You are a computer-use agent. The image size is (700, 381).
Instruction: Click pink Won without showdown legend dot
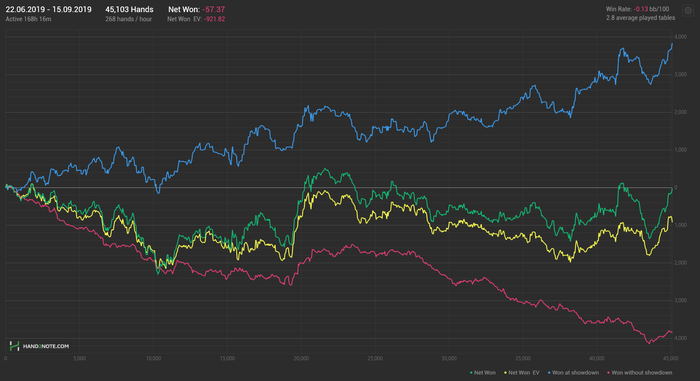click(608, 373)
